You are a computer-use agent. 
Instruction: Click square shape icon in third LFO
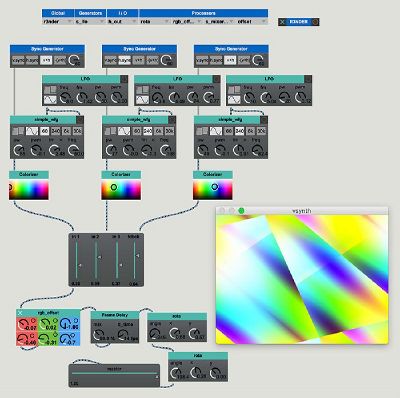click(234, 90)
